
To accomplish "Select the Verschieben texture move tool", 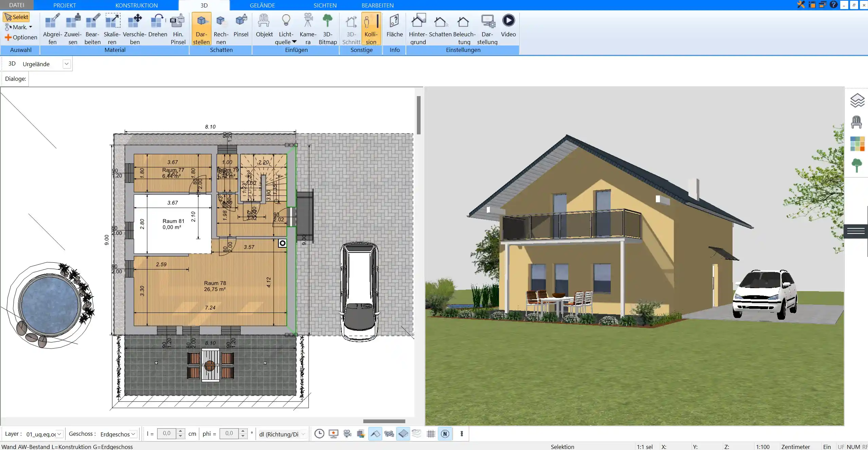I will click(x=135, y=29).
